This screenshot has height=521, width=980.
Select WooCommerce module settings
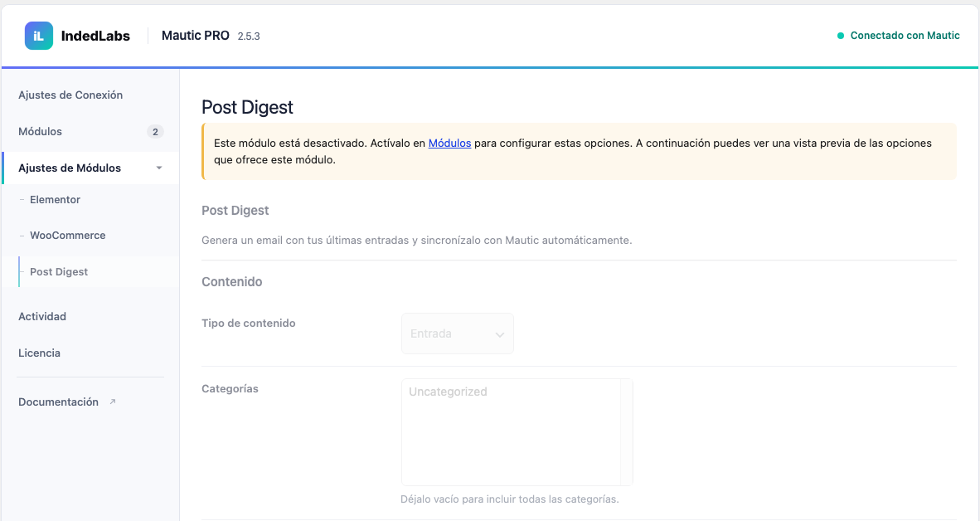(x=67, y=235)
